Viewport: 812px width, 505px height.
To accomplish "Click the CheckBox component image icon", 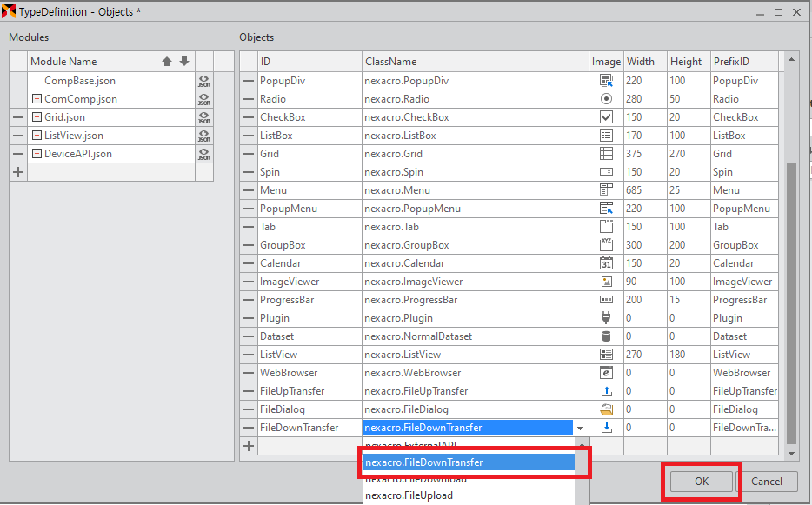I will pyautogui.click(x=606, y=117).
